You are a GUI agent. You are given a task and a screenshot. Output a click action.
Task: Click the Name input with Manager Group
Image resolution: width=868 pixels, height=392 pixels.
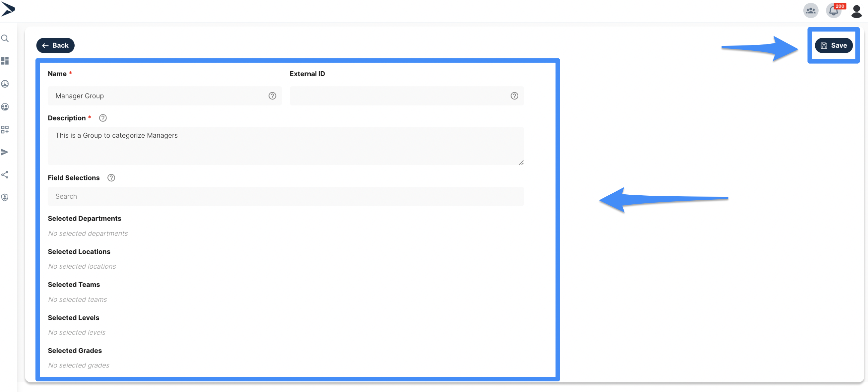165,96
